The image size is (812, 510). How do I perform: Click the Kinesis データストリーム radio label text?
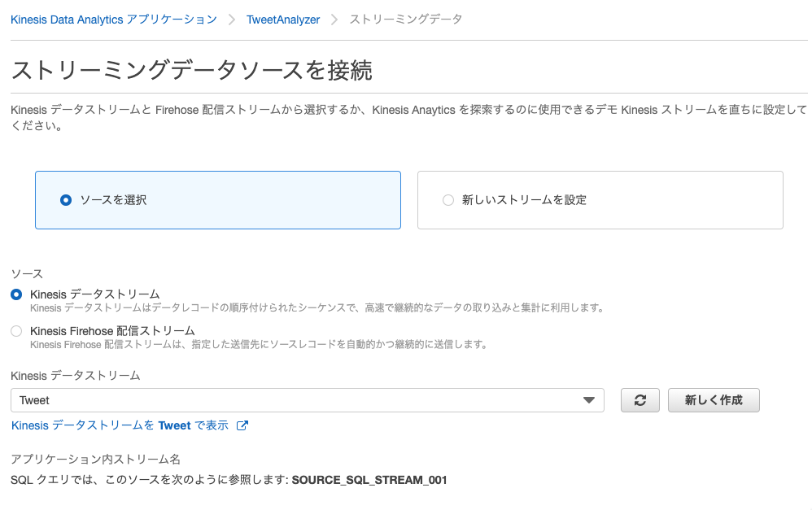(94, 294)
